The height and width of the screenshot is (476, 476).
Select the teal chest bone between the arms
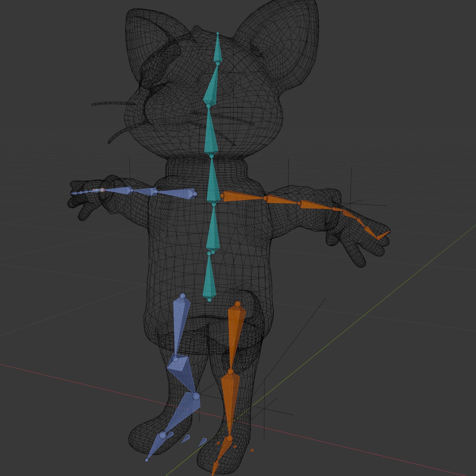[213, 181]
